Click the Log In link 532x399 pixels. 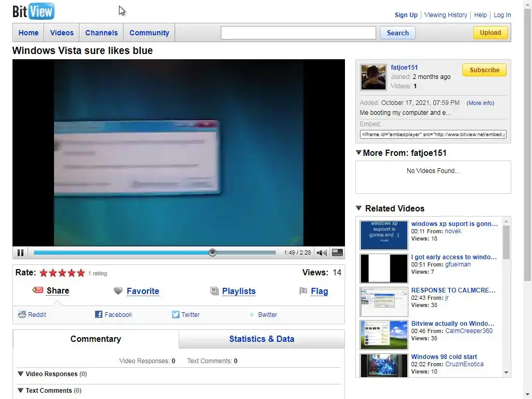coord(502,15)
